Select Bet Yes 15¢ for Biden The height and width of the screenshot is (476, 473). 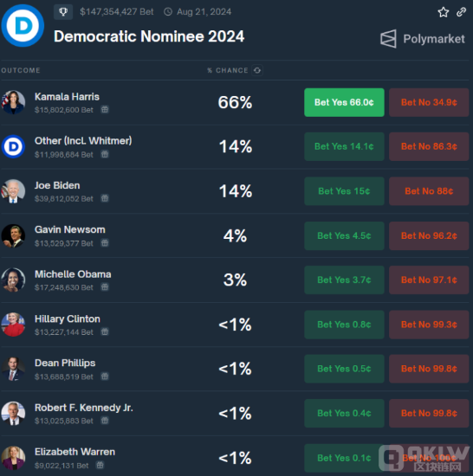(344, 191)
